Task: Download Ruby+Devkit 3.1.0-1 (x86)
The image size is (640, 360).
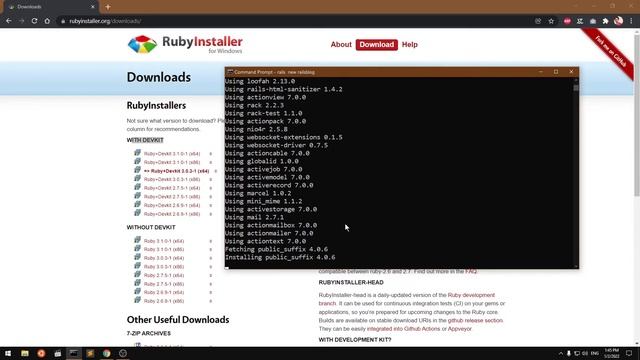Action: pyautogui.click(x=172, y=162)
